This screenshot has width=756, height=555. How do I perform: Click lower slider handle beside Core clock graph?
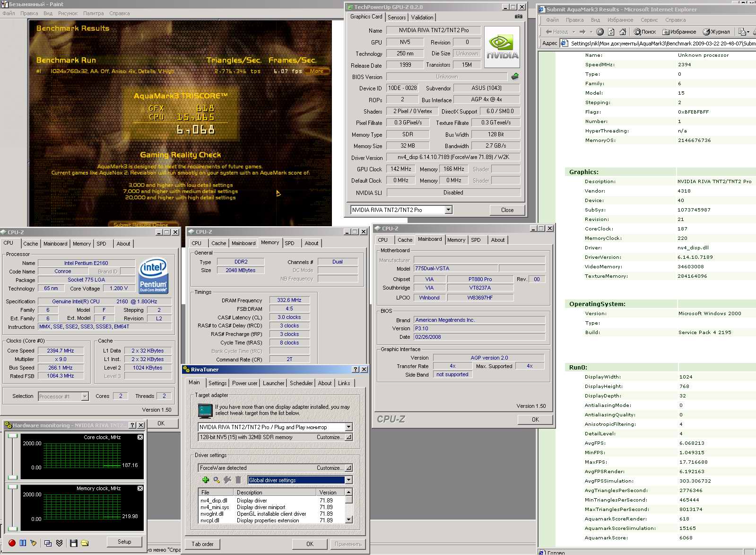(13, 477)
